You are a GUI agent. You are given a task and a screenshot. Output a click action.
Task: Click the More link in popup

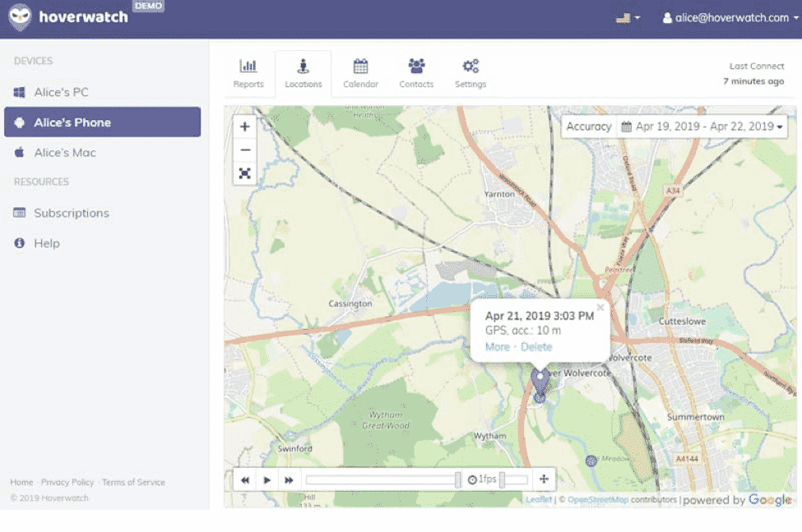point(497,347)
